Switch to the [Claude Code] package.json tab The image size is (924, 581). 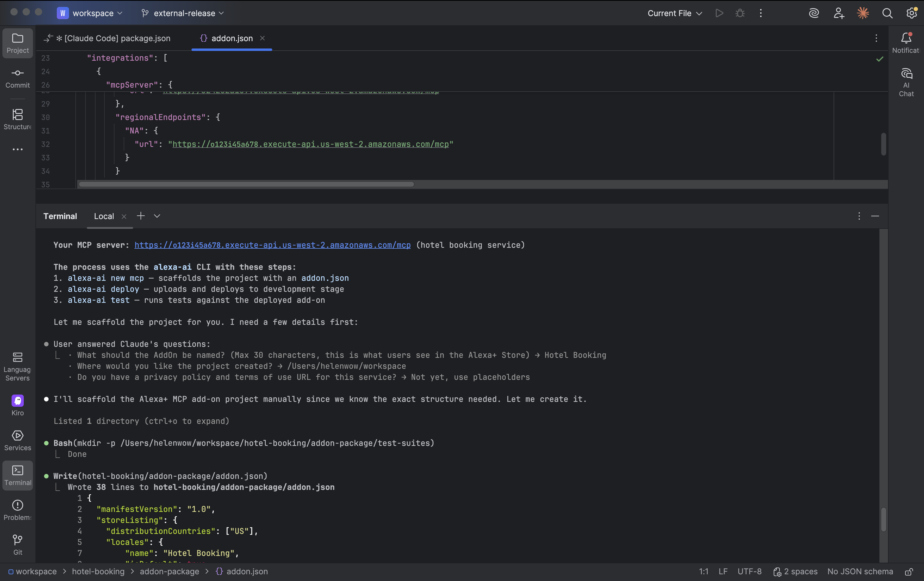[107, 38]
